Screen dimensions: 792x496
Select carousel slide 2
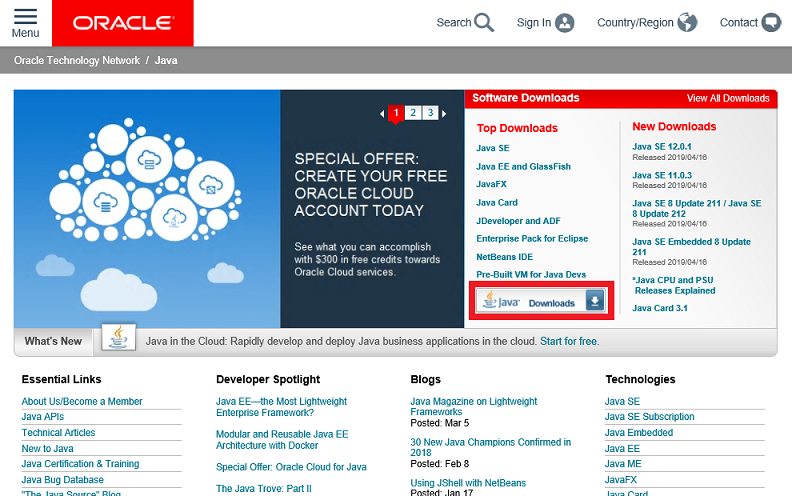(x=413, y=113)
